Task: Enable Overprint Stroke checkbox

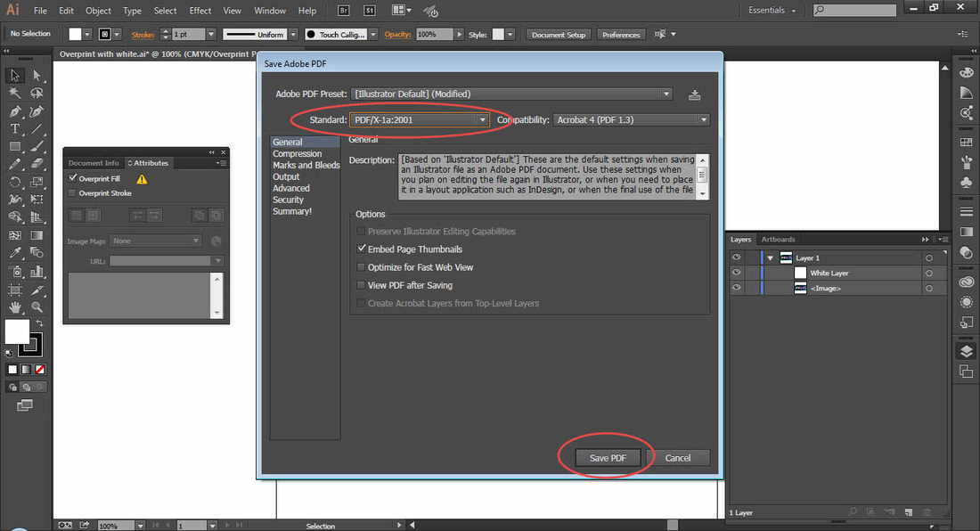Action: pyautogui.click(x=72, y=193)
